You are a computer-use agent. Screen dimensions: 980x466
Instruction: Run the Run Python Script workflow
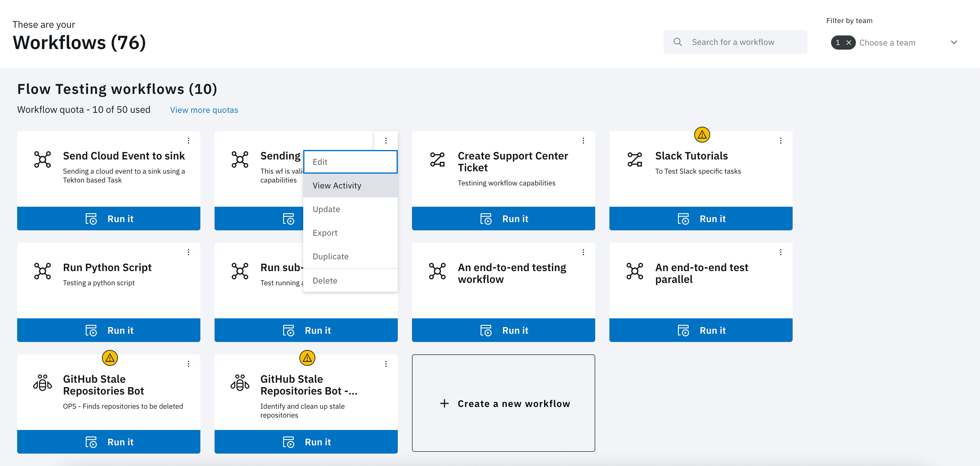(x=109, y=330)
